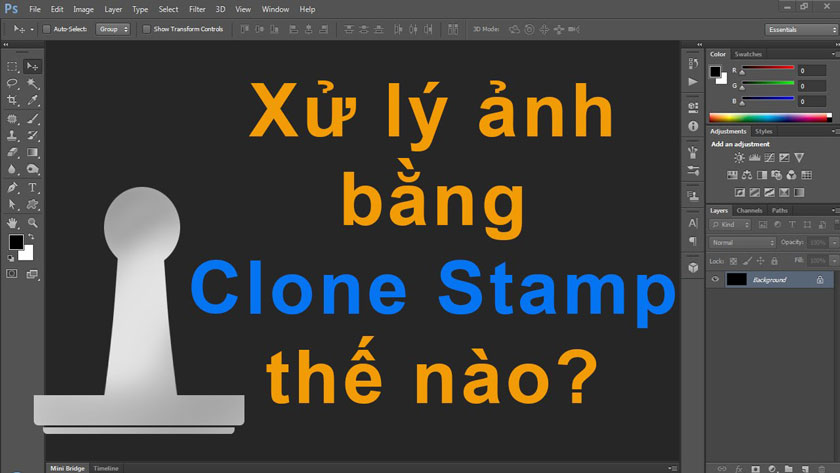The width and height of the screenshot is (840, 473).
Task: Add Brightness/Contrast adjustment sun icon
Action: [x=739, y=157]
